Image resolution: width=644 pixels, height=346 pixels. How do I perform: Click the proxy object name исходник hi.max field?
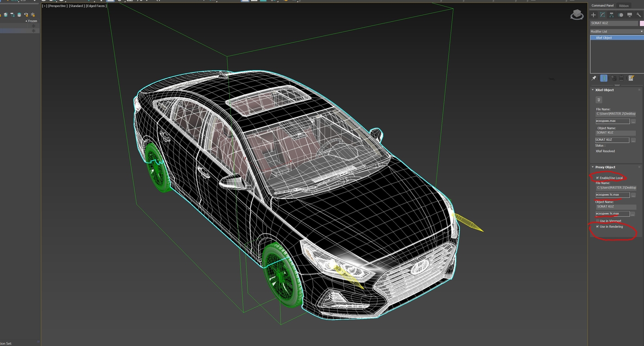(612, 213)
